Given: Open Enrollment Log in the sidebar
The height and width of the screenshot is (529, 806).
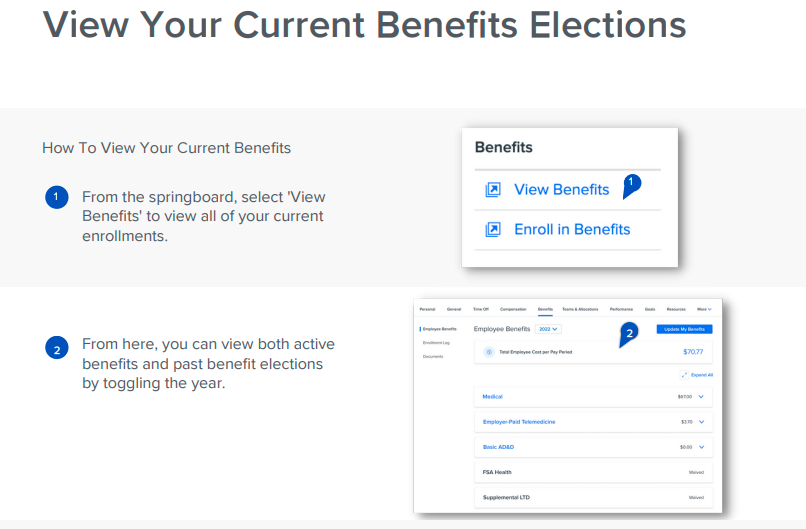Looking at the screenshot, I should click(436, 343).
